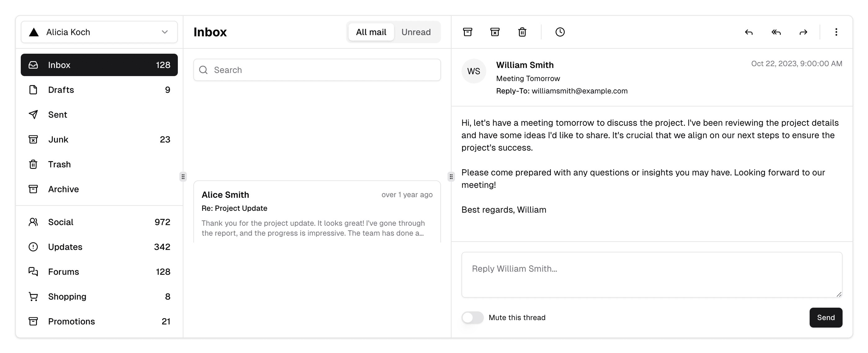This screenshot has width=868, height=353.
Task: Click the trash icon in message toolbar
Action: pos(522,32)
